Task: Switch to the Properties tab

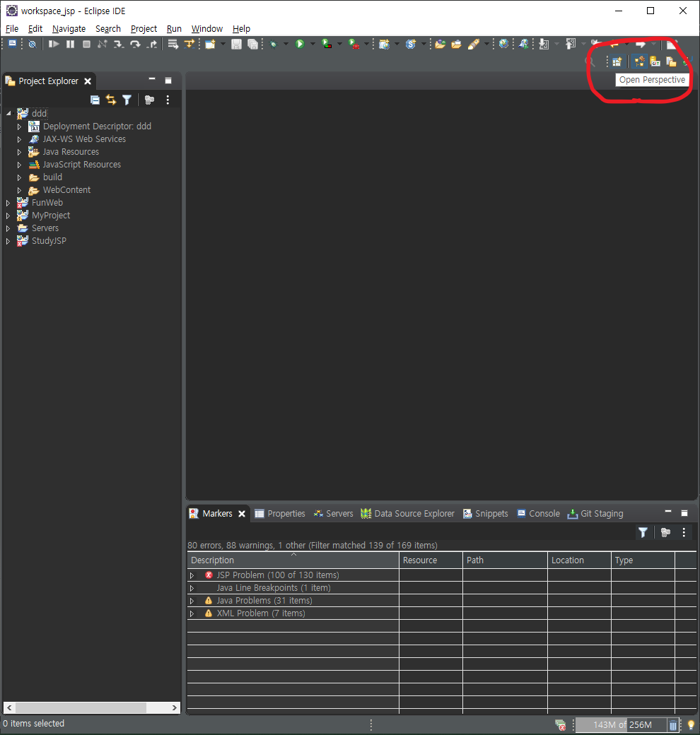Action: (280, 513)
